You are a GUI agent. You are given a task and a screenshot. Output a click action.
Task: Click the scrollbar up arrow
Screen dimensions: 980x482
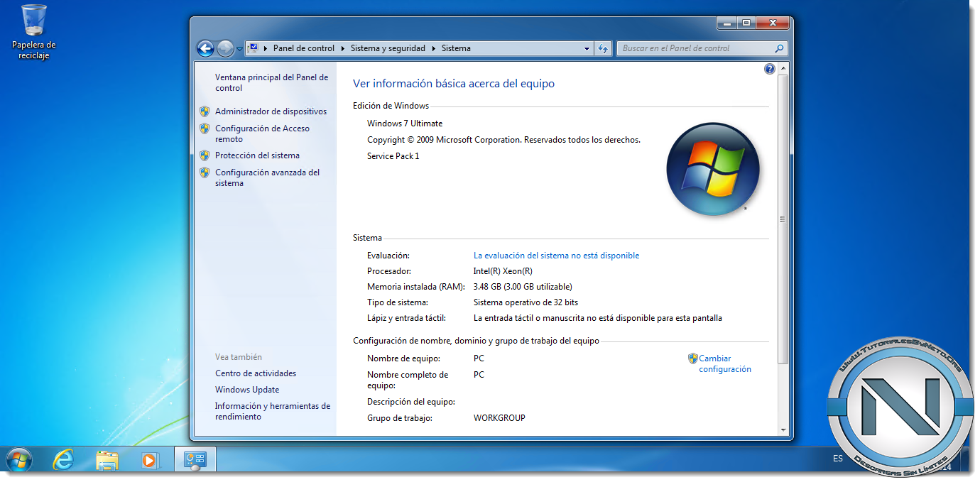pyautogui.click(x=783, y=68)
